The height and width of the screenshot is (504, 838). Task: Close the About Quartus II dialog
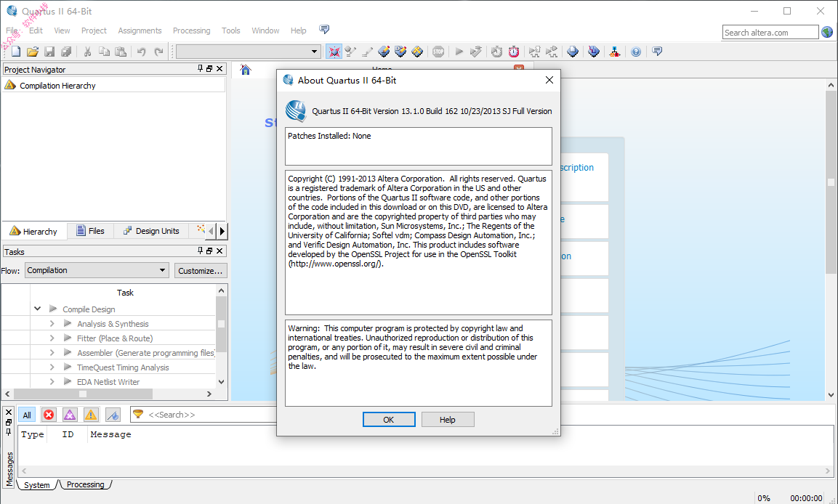(549, 80)
